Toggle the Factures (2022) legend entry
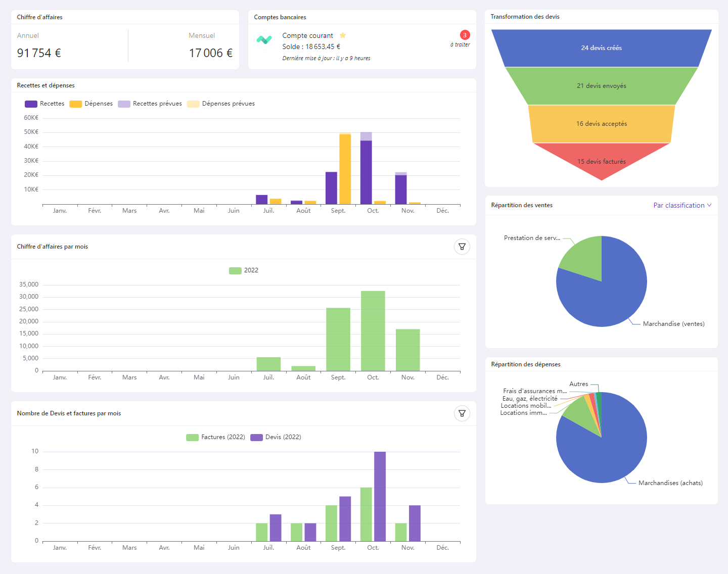The height and width of the screenshot is (574, 728). click(x=215, y=437)
